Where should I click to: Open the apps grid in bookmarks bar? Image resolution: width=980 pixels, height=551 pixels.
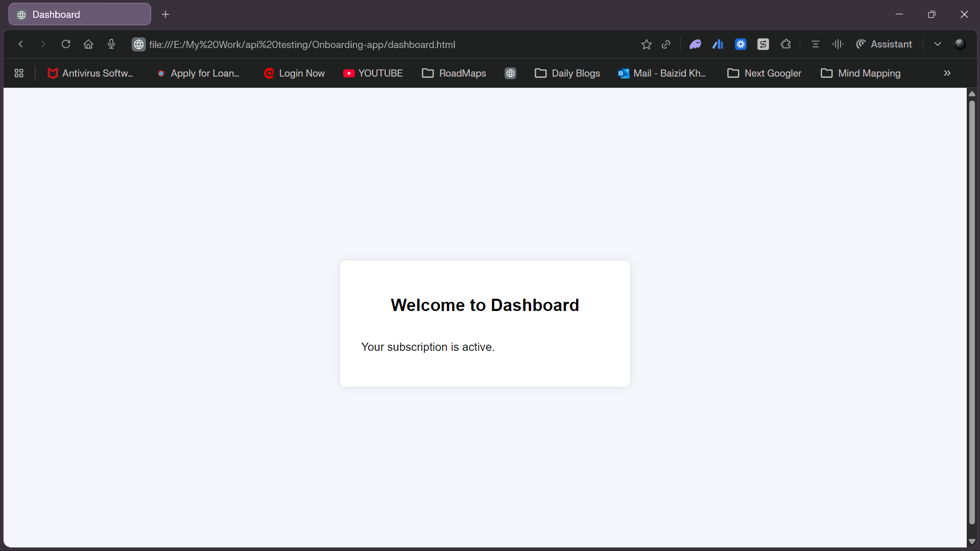tap(19, 74)
